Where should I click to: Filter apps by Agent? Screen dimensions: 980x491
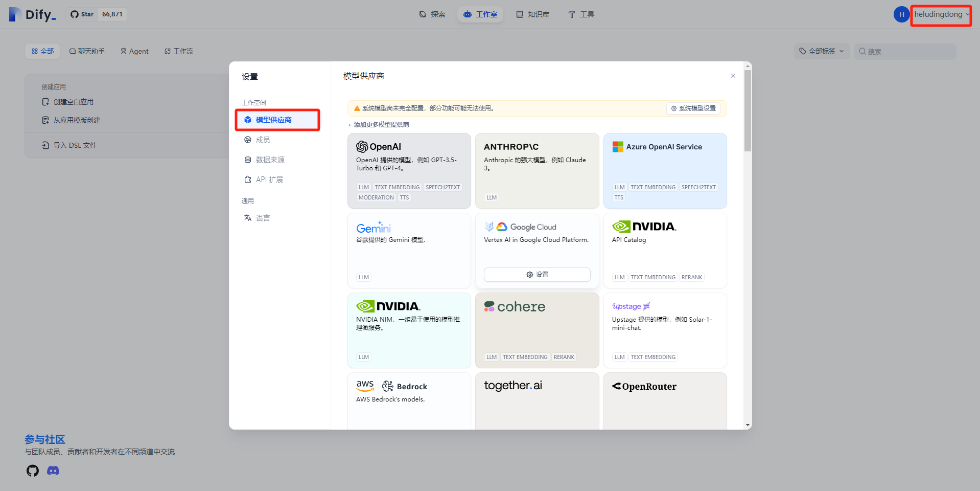134,51
